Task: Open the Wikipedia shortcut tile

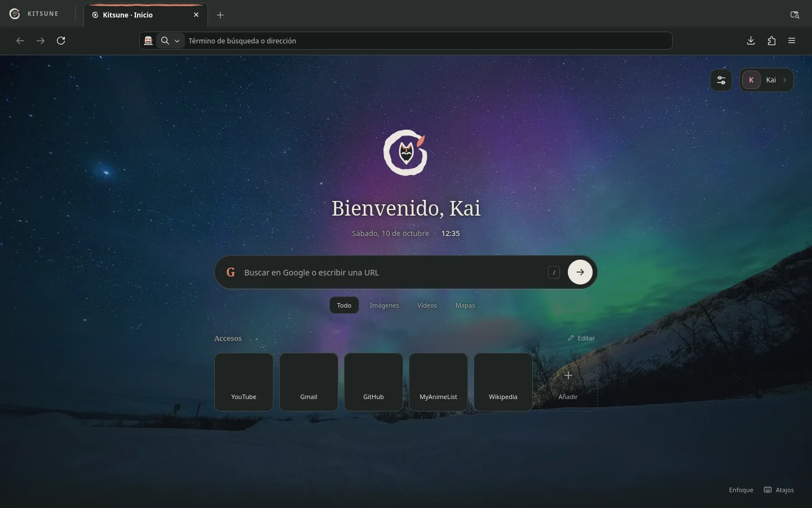Action: [503, 382]
